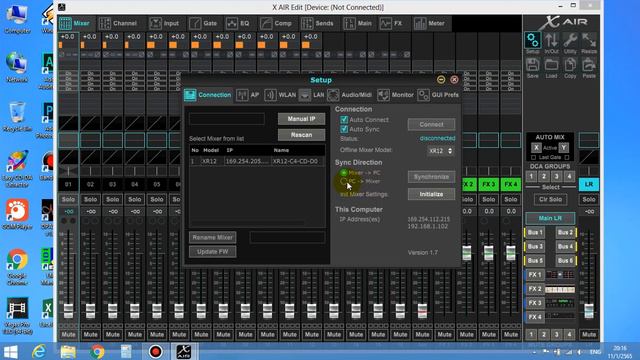Select the WLAN tab in Setup
This screenshot has width=640, height=360.
(280, 95)
